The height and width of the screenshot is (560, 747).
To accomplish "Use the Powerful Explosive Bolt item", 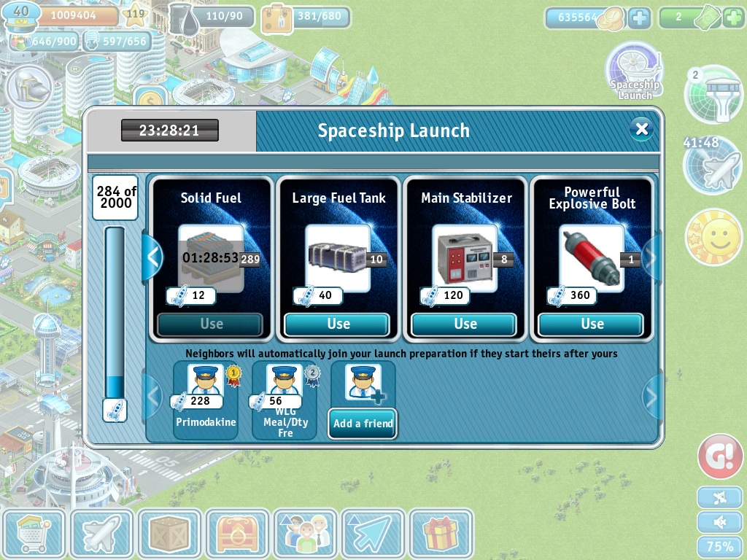I will tap(591, 324).
